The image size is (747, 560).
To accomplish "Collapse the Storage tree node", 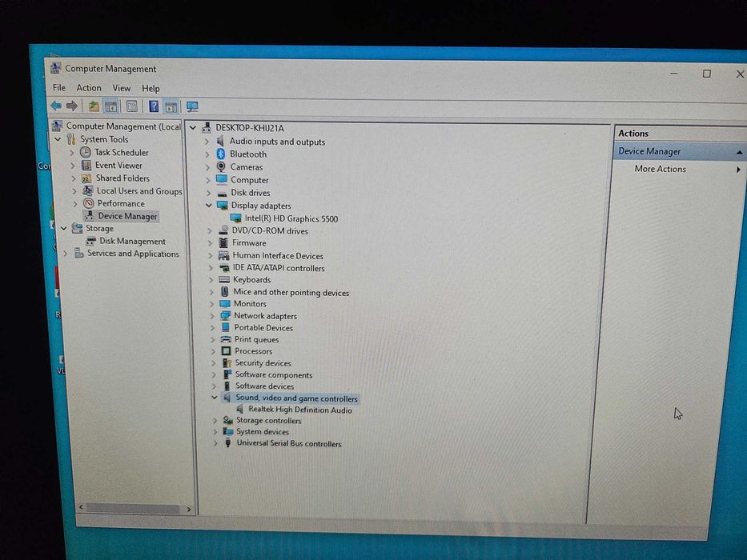I will (64, 229).
